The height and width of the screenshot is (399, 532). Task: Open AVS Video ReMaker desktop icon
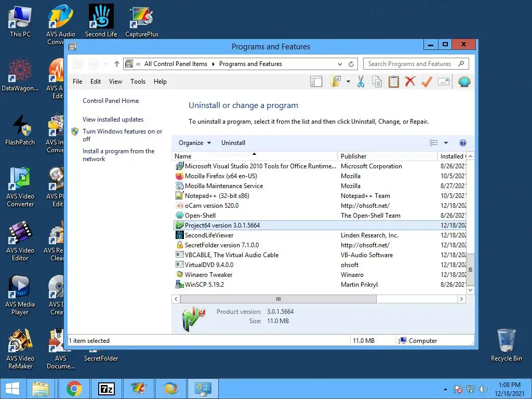click(x=20, y=349)
